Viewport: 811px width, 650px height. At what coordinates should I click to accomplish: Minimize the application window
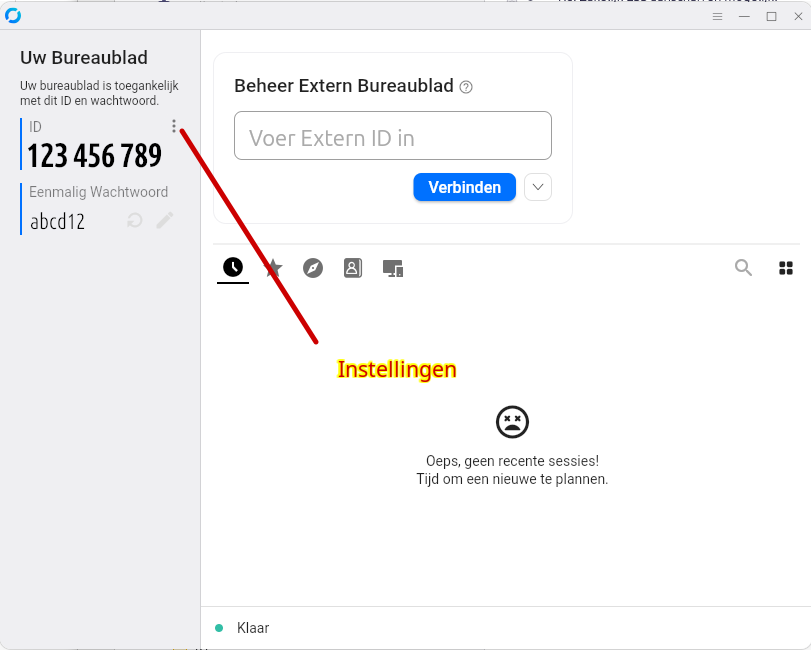[744, 16]
